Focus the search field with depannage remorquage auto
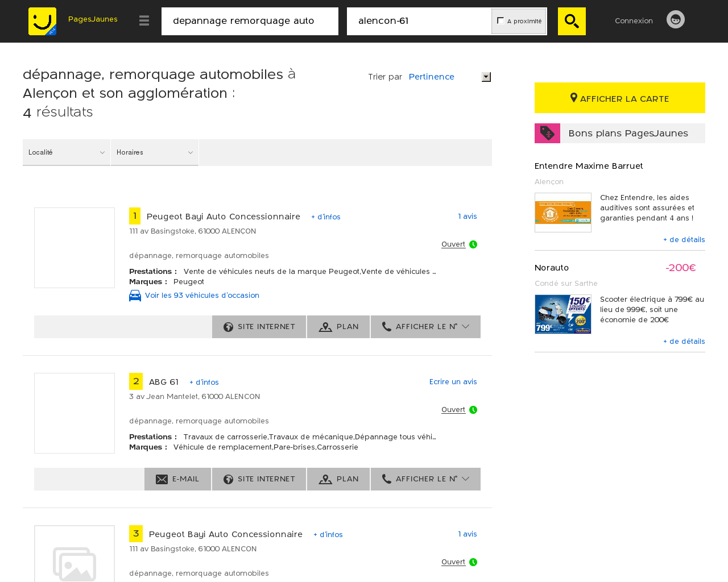This screenshot has height=582, width=728. (250, 21)
